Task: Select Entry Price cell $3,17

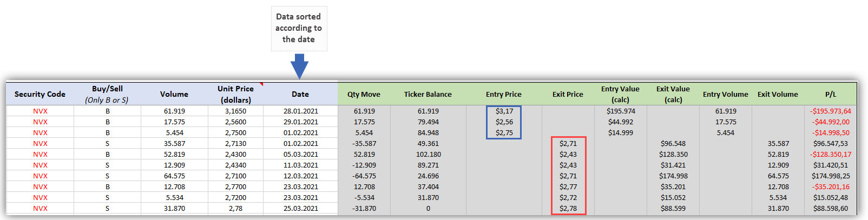Action: pyautogui.click(x=504, y=111)
